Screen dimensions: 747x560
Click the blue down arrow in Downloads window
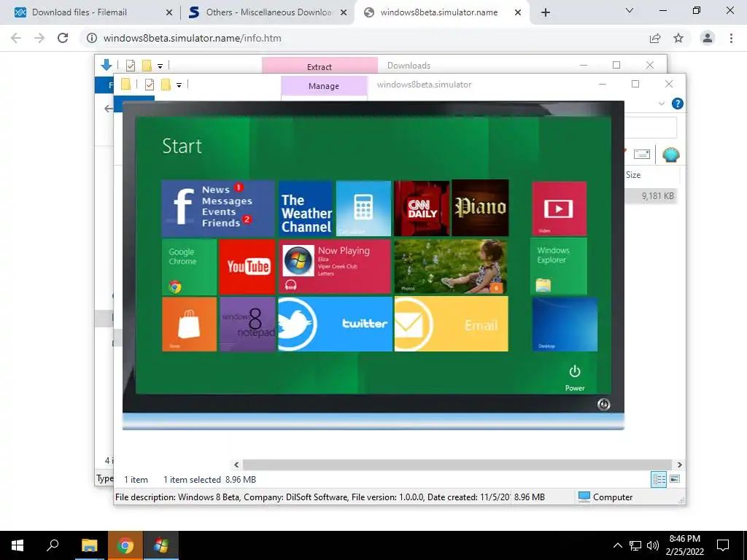pos(107,65)
